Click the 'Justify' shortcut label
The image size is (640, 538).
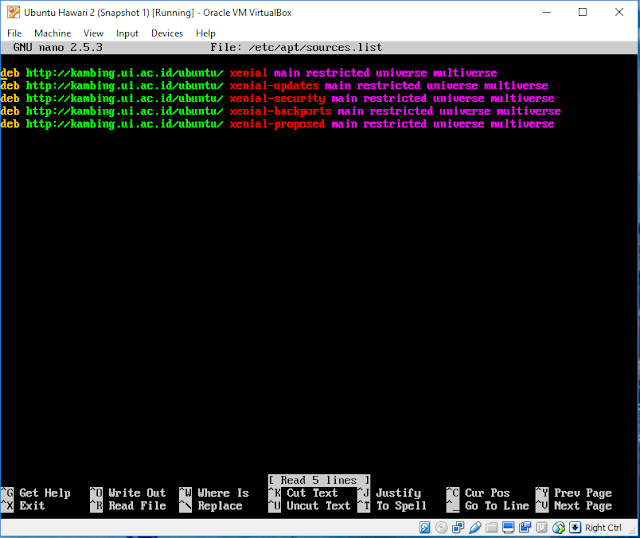pos(398,493)
